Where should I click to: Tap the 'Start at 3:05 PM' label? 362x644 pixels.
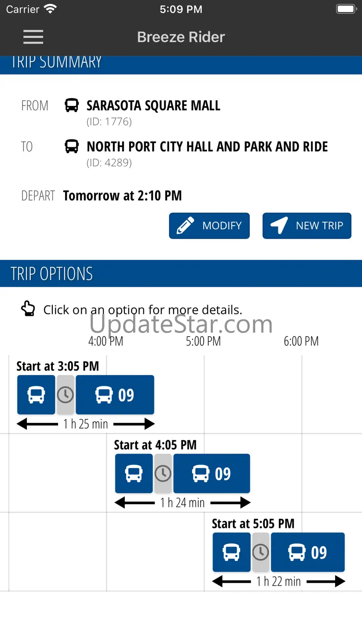58,366
